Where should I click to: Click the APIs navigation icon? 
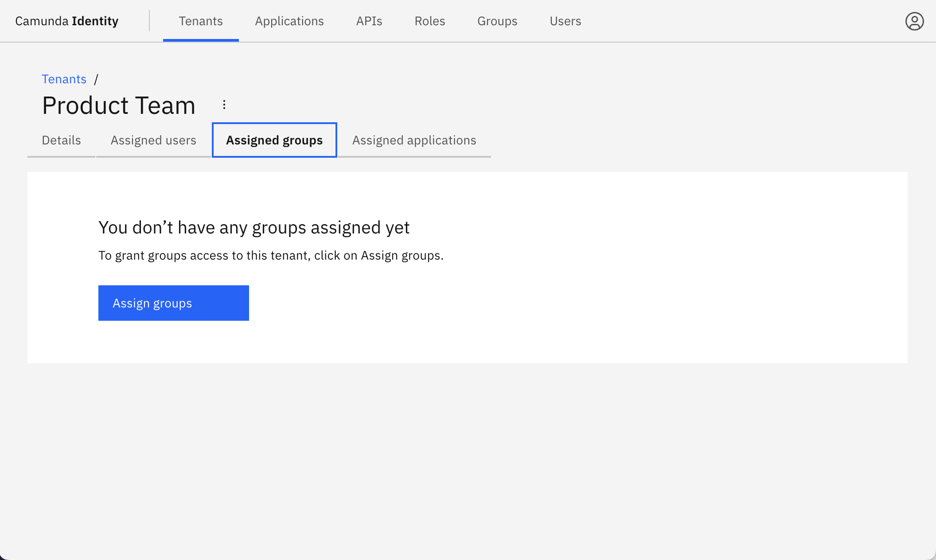coord(369,21)
